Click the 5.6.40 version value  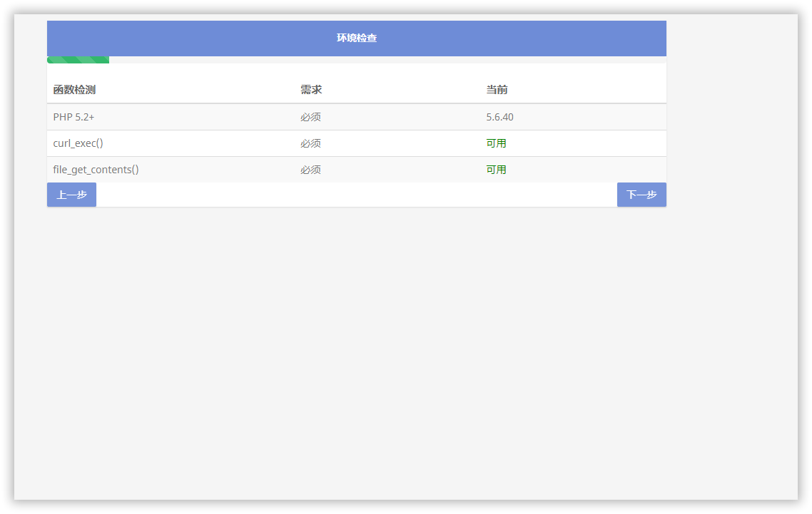[499, 117]
